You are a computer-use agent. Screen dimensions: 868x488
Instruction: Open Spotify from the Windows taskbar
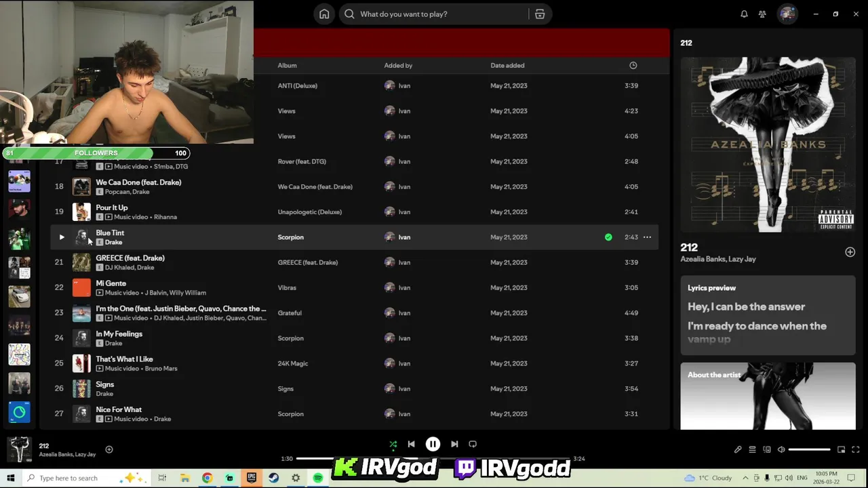coord(318,478)
